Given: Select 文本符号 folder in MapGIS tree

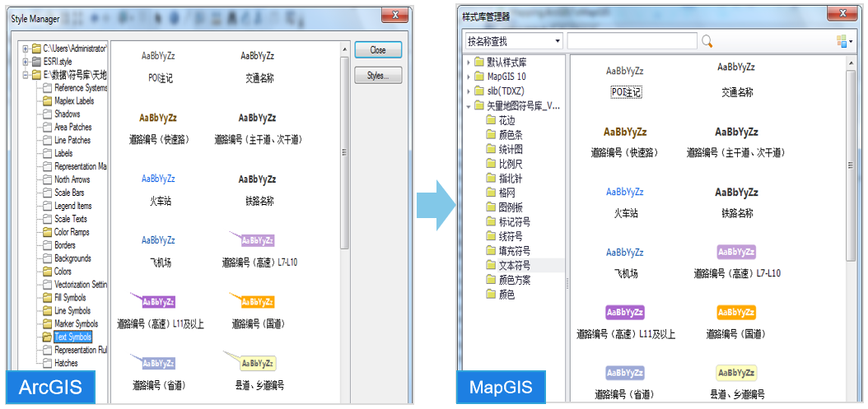Looking at the screenshot, I should click(x=508, y=265).
